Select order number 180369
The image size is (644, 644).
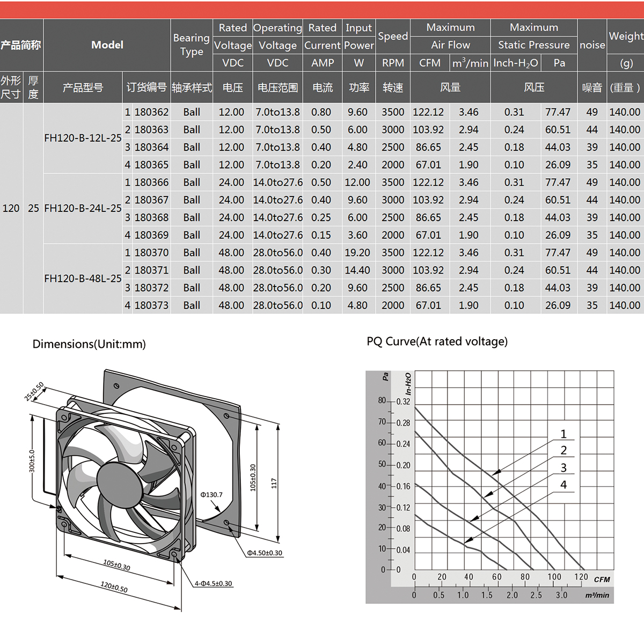151,235
